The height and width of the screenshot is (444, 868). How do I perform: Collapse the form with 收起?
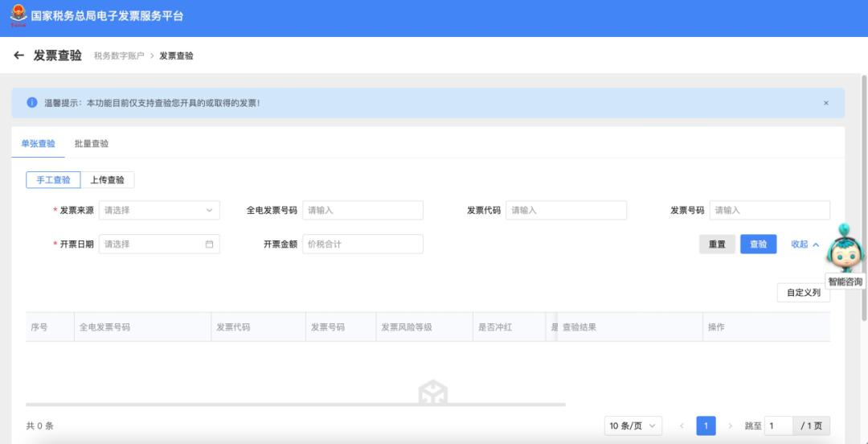[805, 245]
